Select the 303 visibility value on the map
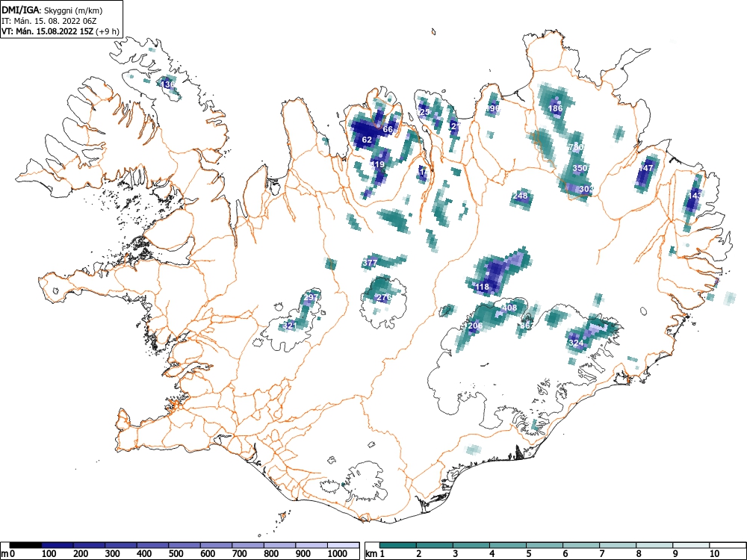 point(587,189)
